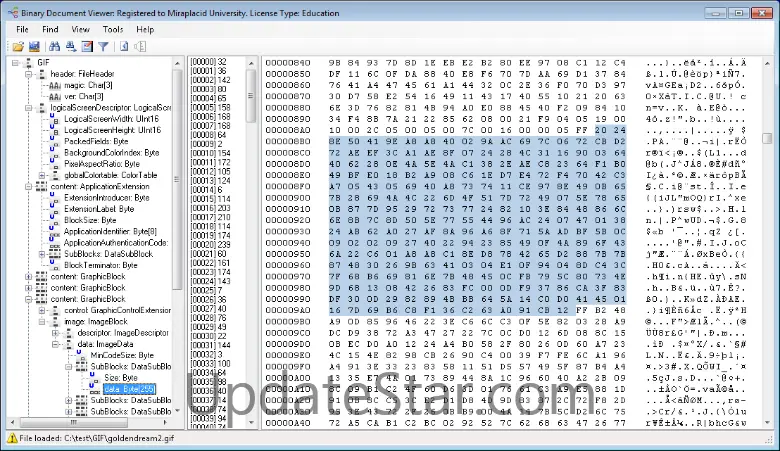The image size is (780, 451).
Task: Click the integer icon beside LogicalScreenHeight
Action: [x=55, y=130]
